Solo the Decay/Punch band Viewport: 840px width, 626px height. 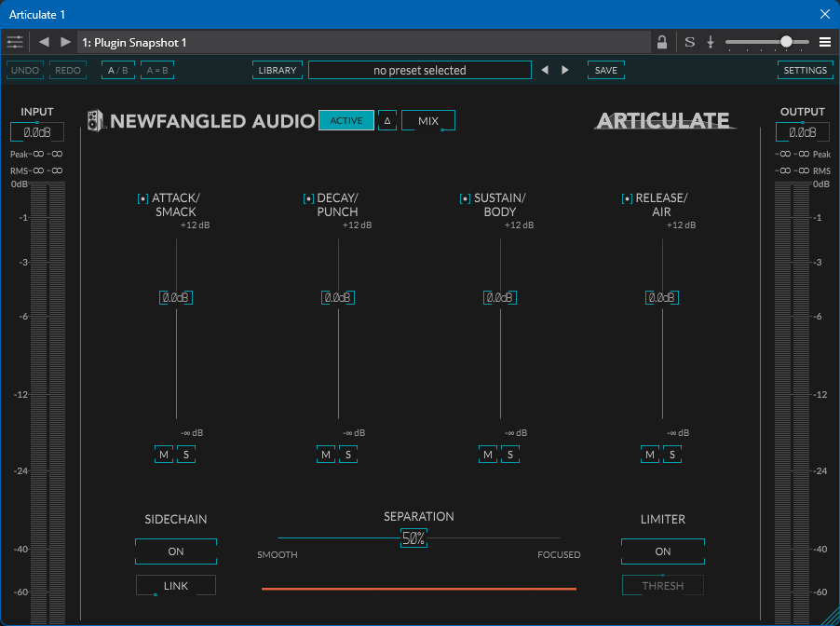(x=348, y=455)
